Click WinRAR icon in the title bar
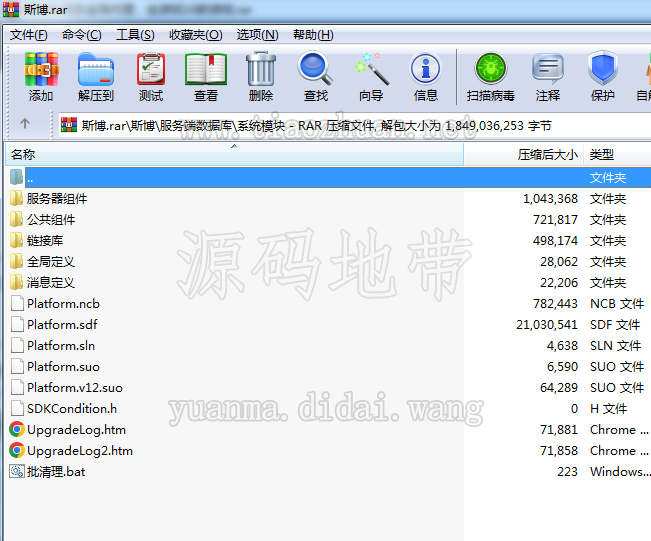 pos(11,9)
